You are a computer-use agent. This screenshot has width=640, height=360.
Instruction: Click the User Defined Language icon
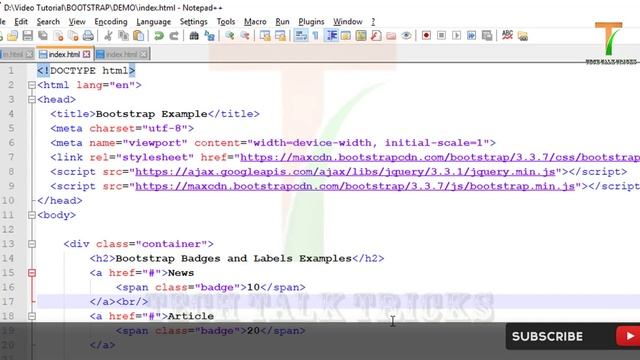[346, 36]
